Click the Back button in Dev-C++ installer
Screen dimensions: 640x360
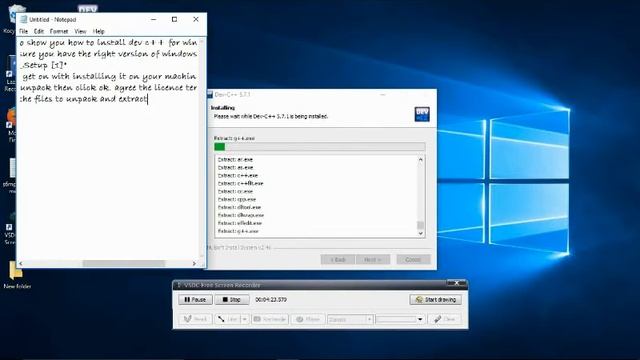coord(338,260)
